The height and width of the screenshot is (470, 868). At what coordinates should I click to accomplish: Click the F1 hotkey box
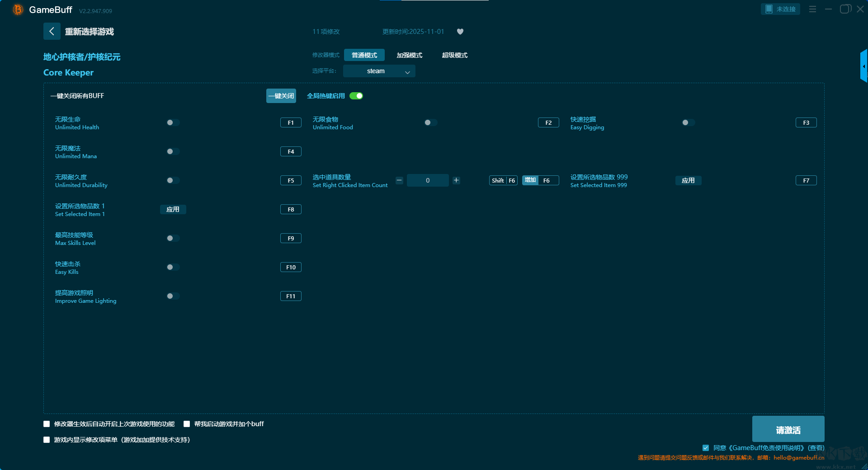pos(291,122)
